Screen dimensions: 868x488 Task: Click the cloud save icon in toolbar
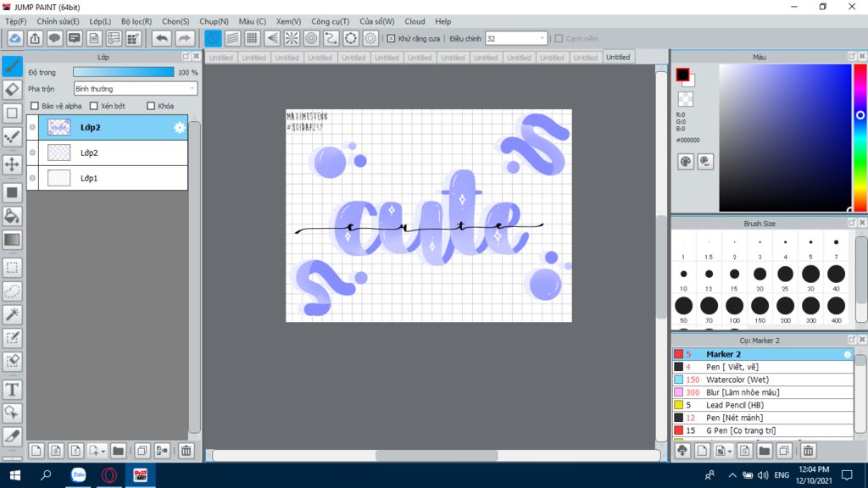15,38
